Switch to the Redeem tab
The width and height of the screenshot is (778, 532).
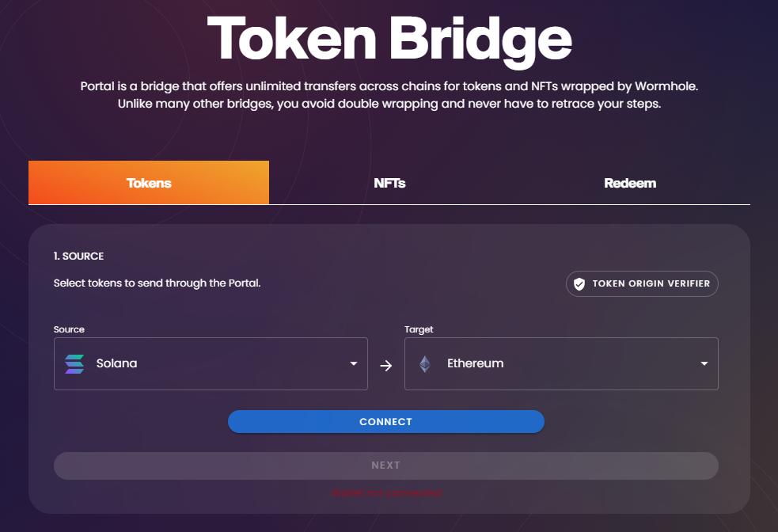[630, 183]
